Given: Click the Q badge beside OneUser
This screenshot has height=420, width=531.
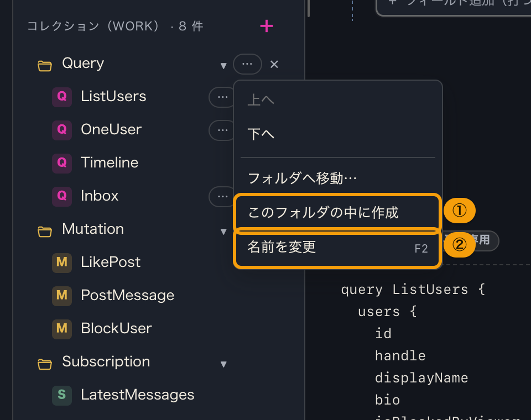Looking at the screenshot, I should pyautogui.click(x=62, y=130).
